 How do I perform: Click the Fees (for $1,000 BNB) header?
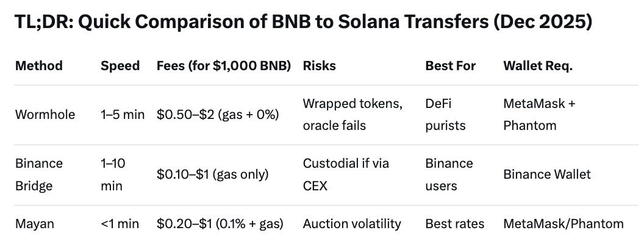point(223,66)
